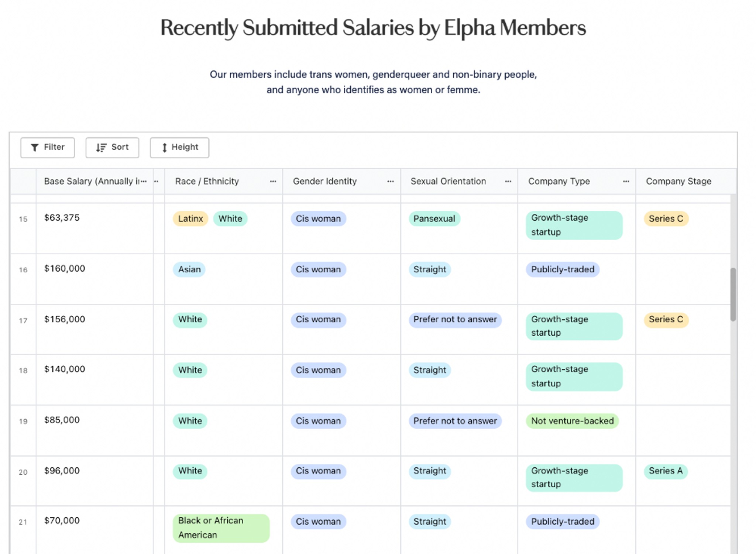Image resolution: width=756 pixels, height=554 pixels.
Task: Click Publicly-traded tag in row 16
Action: click(x=563, y=269)
